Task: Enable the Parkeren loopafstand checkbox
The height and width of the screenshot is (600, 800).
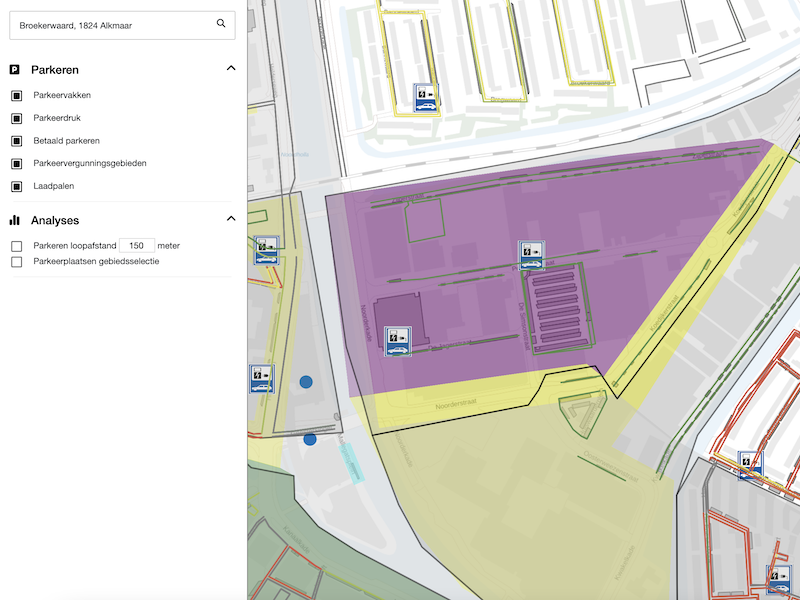Action: (16, 243)
